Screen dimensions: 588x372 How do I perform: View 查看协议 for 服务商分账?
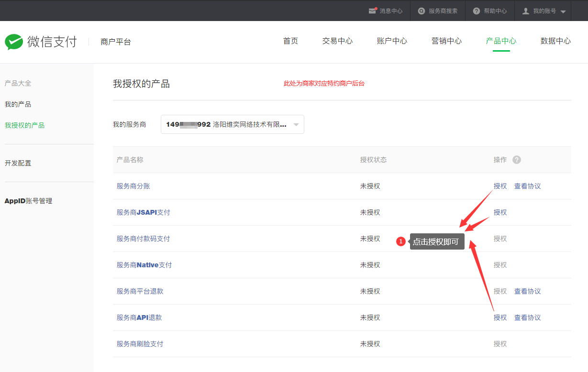click(527, 186)
